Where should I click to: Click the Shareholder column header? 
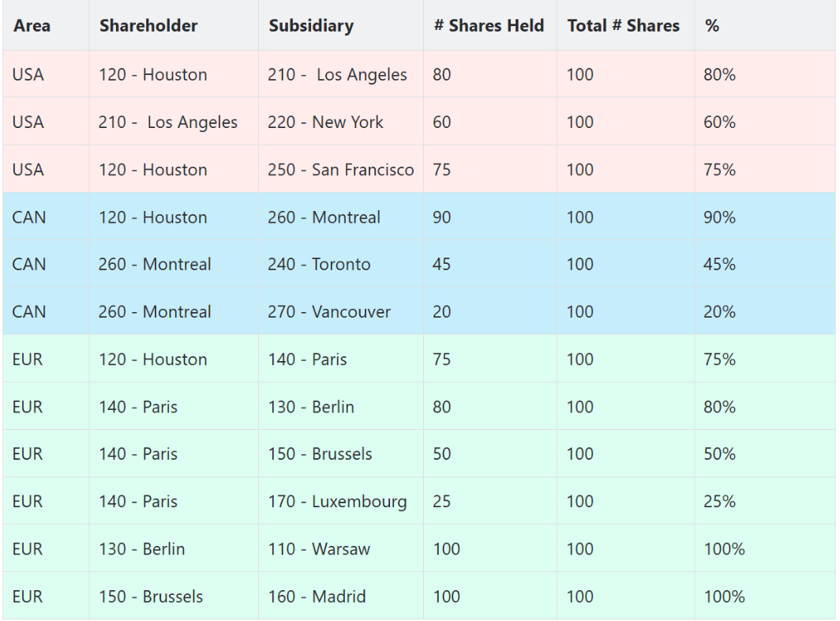coord(174,26)
